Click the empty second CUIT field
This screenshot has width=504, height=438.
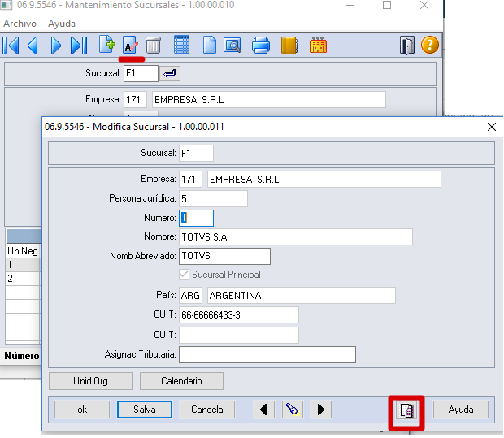coord(239,335)
